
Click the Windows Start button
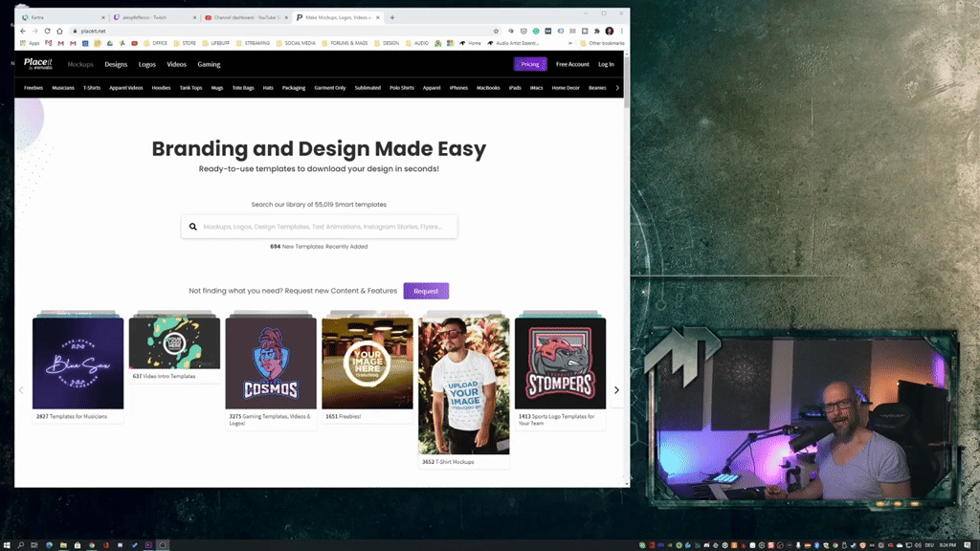[8, 545]
